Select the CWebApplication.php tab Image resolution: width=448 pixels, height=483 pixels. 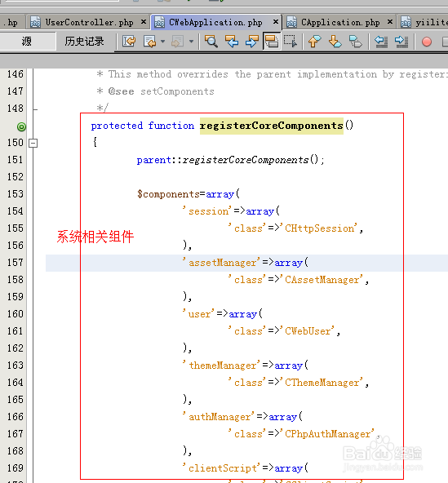pyautogui.click(x=215, y=23)
